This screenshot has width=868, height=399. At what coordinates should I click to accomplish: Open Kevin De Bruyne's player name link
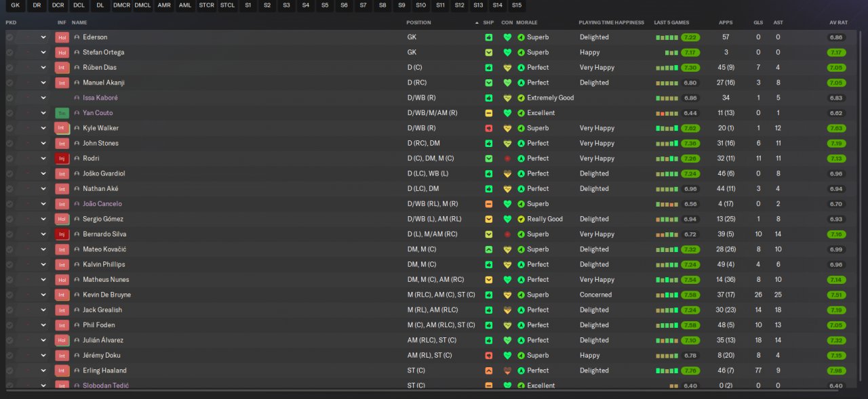click(x=106, y=295)
